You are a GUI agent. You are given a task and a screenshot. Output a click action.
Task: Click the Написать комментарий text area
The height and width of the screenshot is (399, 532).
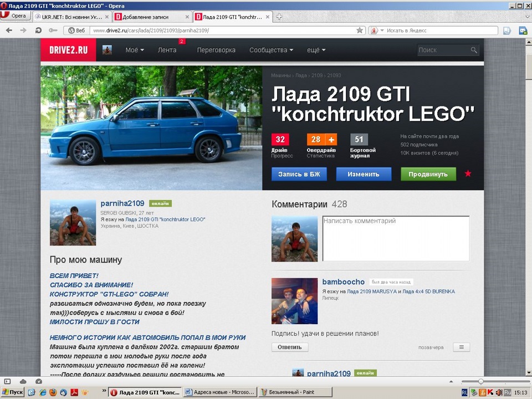tap(396, 238)
